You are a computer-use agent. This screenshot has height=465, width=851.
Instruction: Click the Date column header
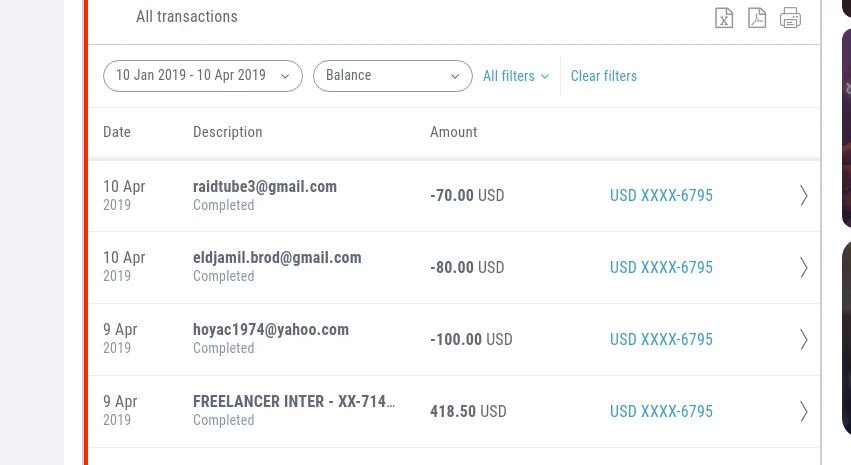[x=117, y=132]
